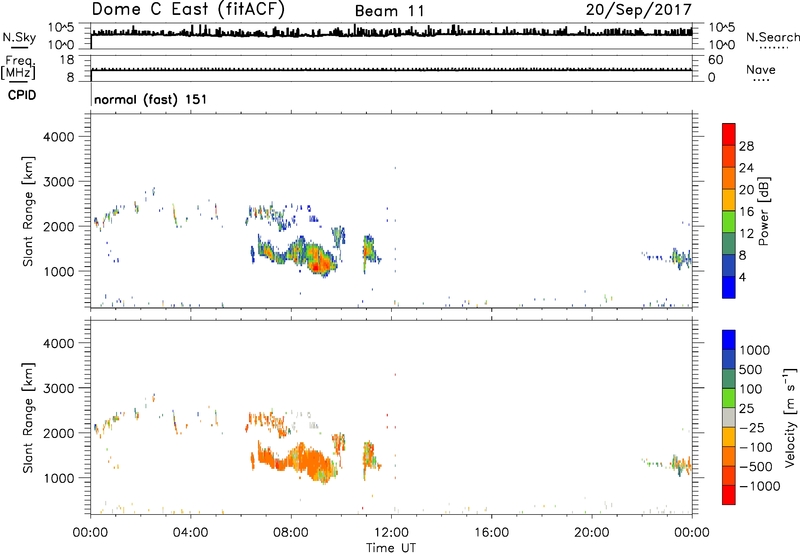Click the 'Freq. [MHz]' axis label

tap(18, 68)
